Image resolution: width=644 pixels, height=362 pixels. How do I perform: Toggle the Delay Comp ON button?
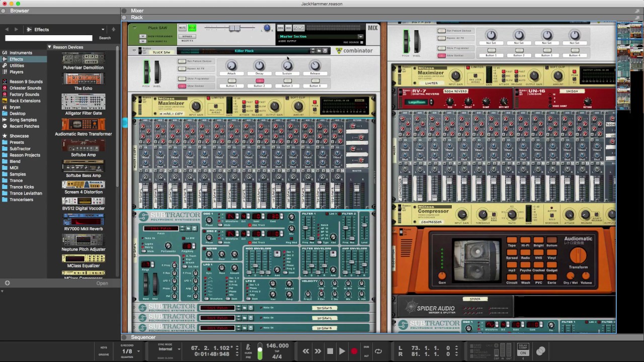tap(523, 352)
